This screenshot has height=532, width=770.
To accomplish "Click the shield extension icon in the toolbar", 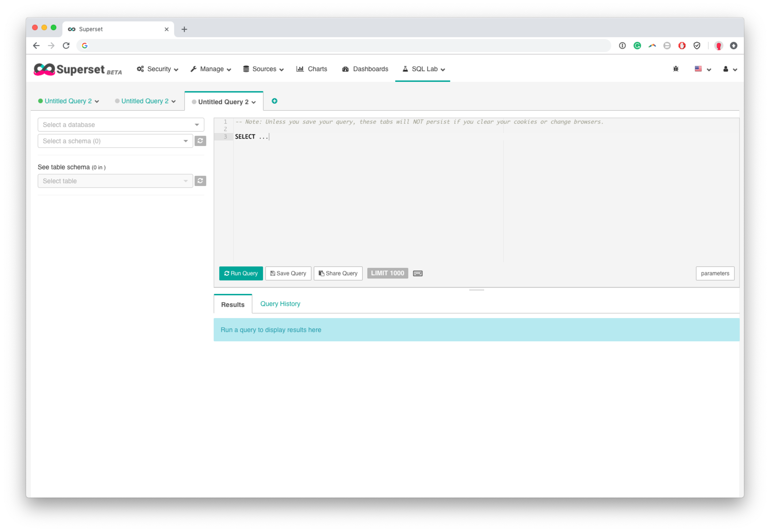I will click(697, 46).
